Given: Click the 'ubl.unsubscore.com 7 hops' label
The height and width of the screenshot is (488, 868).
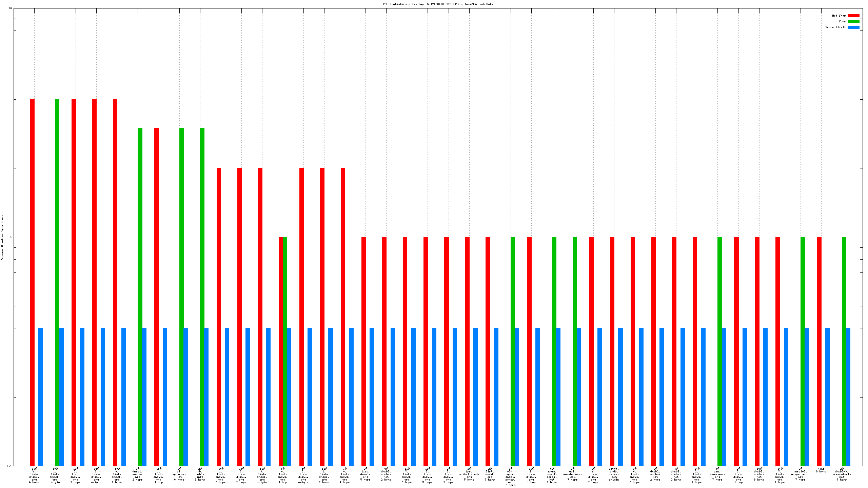Looking at the screenshot, I should [572, 474].
